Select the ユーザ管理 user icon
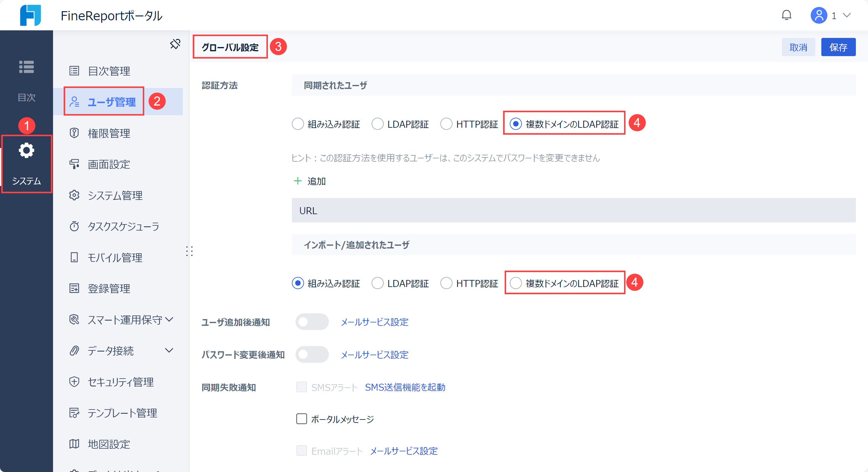 pyautogui.click(x=75, y=102)
